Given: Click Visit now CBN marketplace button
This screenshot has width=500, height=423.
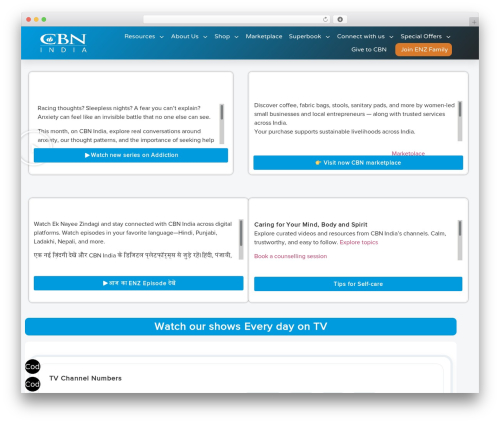Looking at the screenshot, I should point(358,163).
